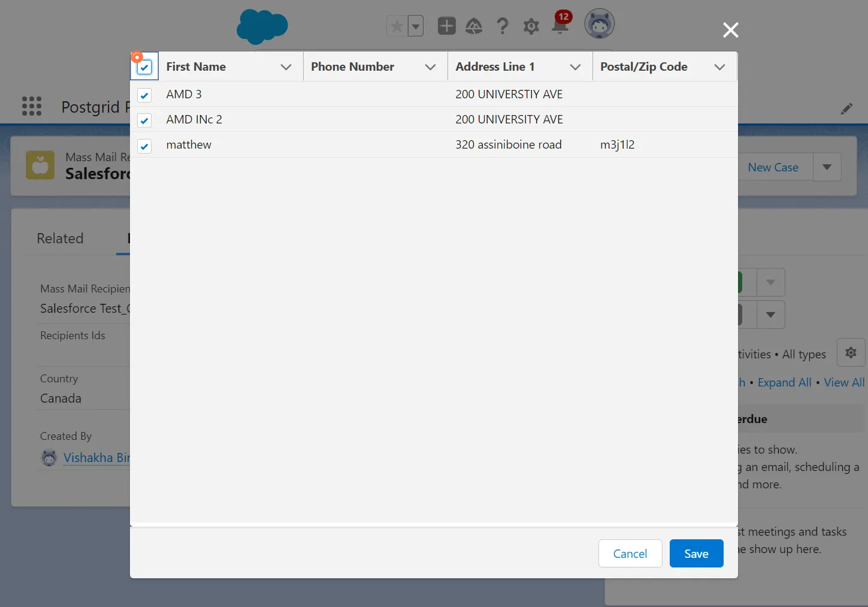Expand the Phone Number column dropdown
The width and height of the screenshot is (868, 607).
point(430,67)
